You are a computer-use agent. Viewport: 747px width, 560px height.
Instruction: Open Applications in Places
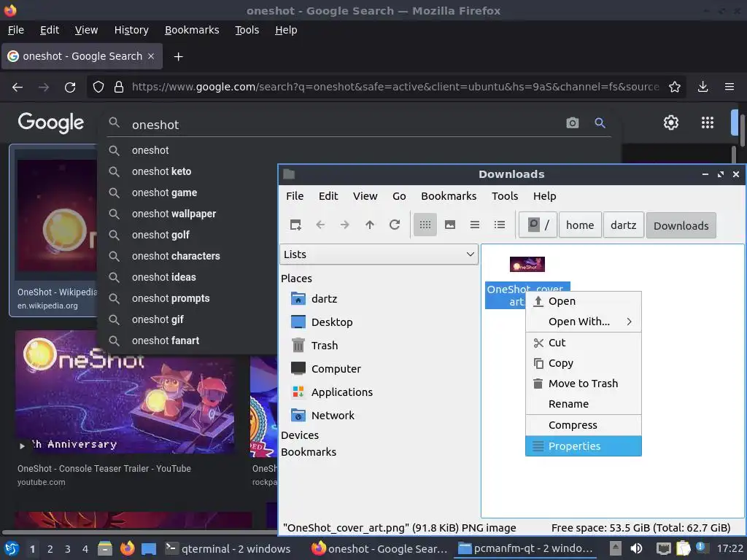click(332, 392)
